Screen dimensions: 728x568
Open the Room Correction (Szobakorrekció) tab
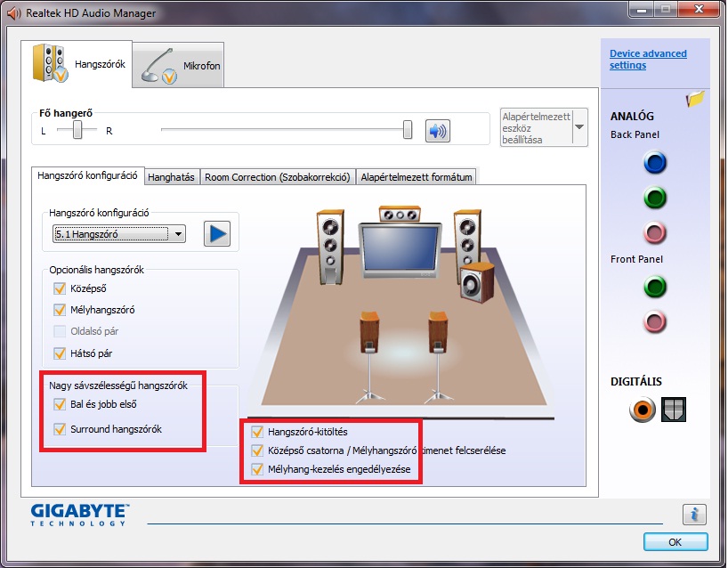tap(278, 177)
